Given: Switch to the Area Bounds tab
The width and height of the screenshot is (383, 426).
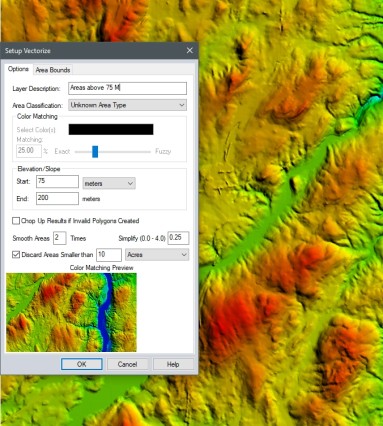Looking at the screenshot, I should (x=53, y=70).
